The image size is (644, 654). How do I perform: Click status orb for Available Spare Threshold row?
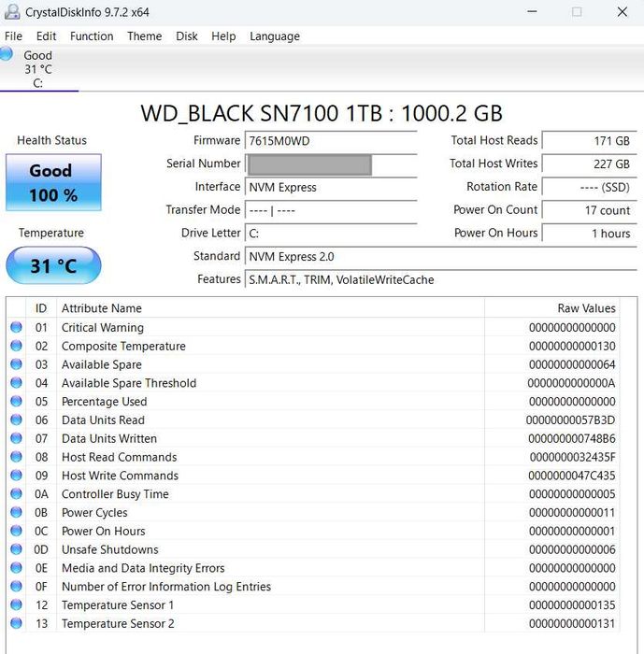pos(16,382)
